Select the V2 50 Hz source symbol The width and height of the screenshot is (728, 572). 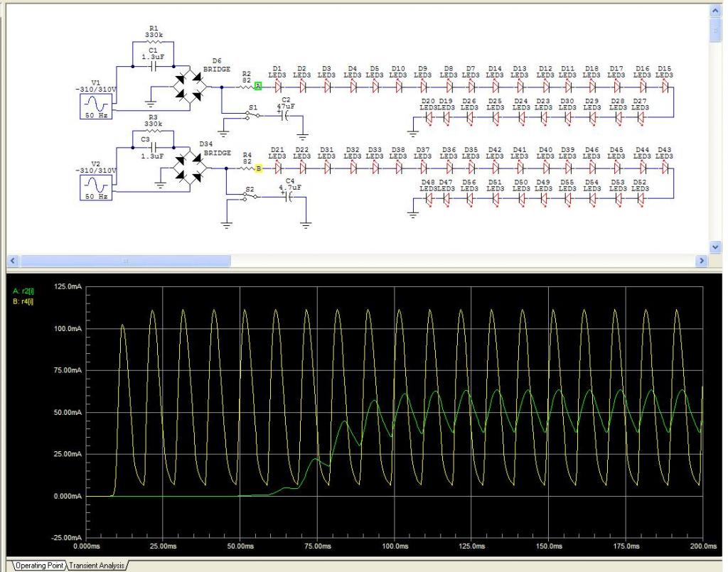tap(95, 186)
